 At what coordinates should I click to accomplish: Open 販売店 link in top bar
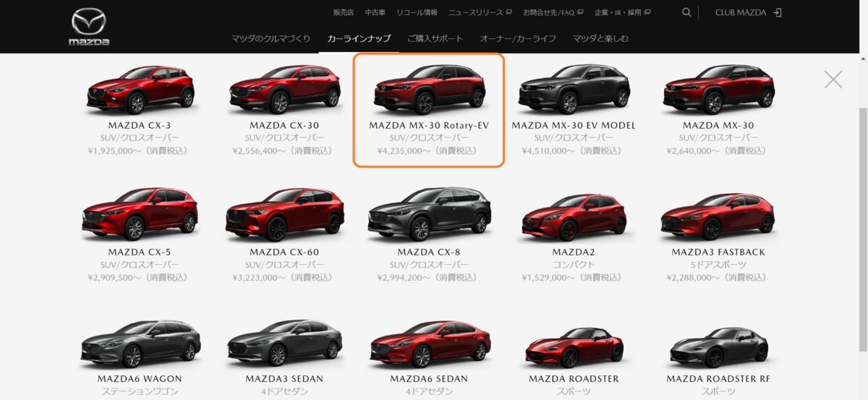click(343, 13)
